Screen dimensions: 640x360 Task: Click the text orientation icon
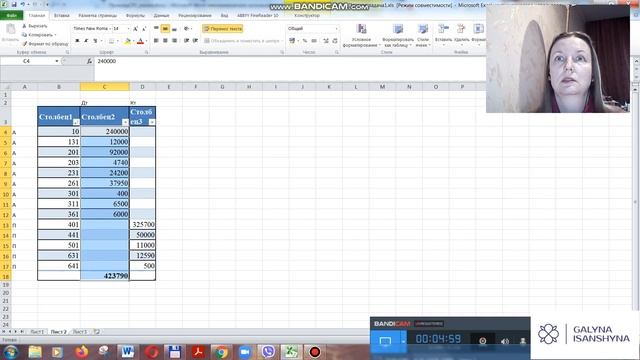187,29
